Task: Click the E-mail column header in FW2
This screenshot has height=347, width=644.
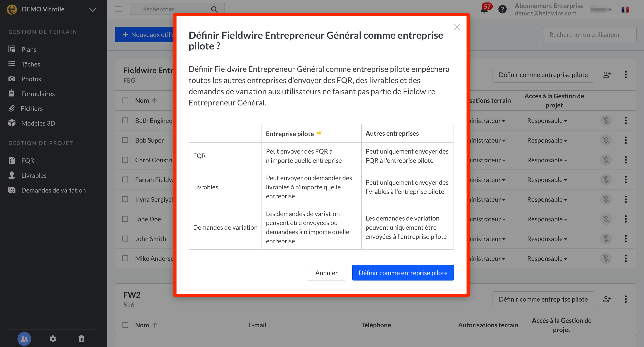Action: point(257,325)
